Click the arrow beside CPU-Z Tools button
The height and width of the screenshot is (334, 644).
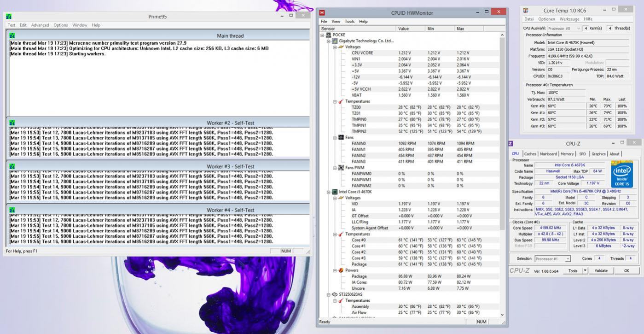586,270
